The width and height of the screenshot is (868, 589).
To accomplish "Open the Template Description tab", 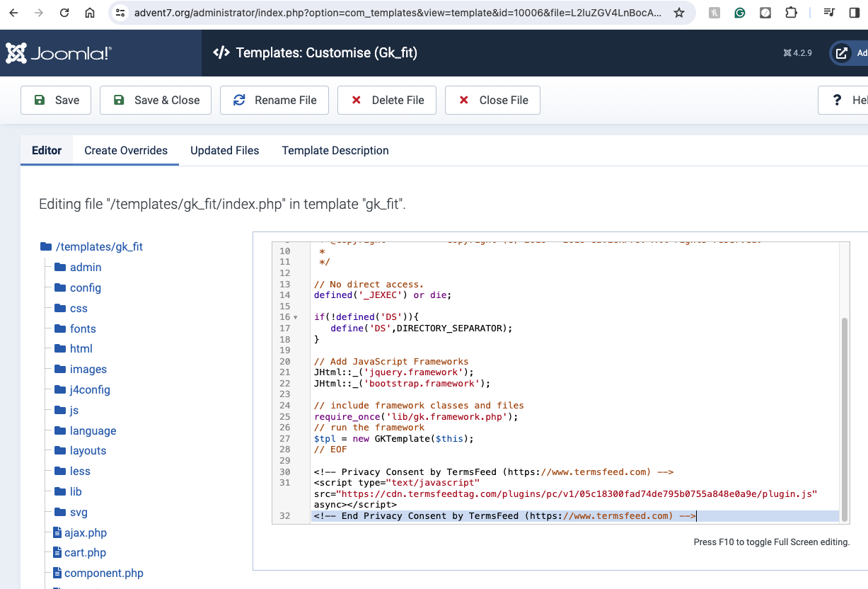I will coord(335,150).
